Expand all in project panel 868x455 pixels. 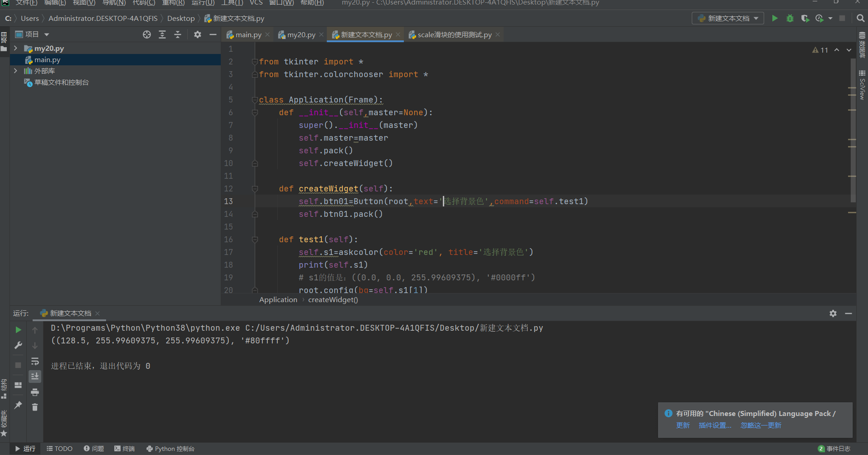[162, 34]
